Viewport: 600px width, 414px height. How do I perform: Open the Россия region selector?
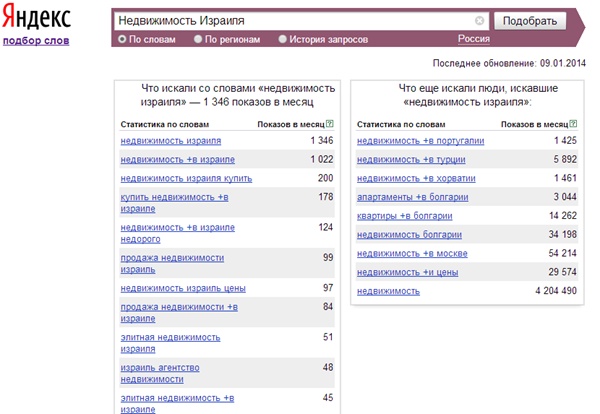(x=474, y=39)
